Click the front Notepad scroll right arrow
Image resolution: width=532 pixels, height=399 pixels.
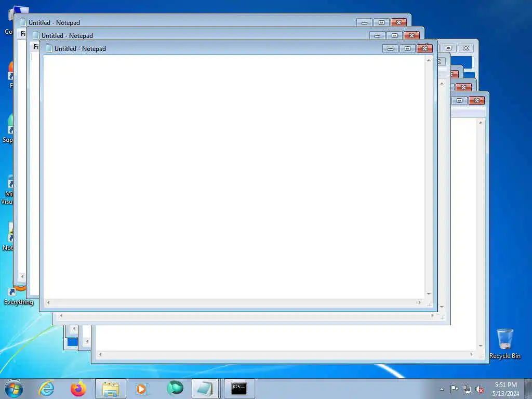[419, 302]
